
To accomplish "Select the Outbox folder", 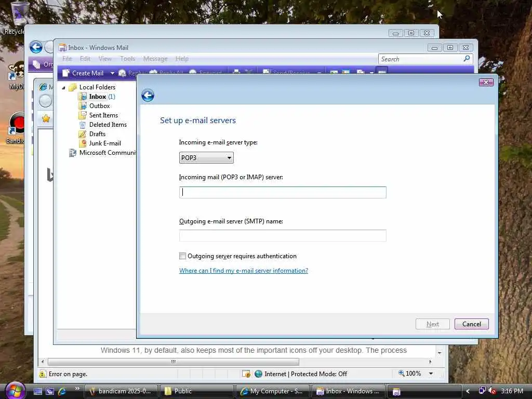I will (x=99, y=106).
